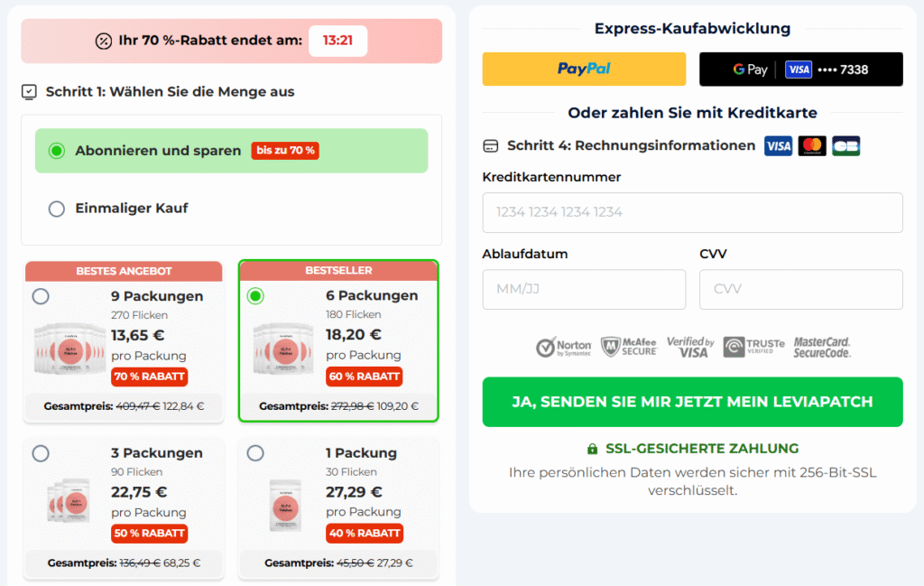This screenshot has width=924, height=586.
Task: Click the CB card logo icon
Action: (x=846, y=145)
